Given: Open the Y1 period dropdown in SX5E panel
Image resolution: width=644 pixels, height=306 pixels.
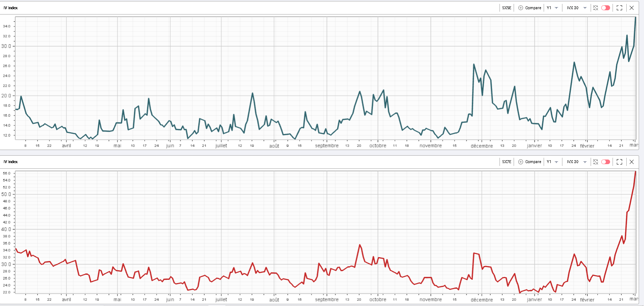Looking at the screenshot, I should 552,8.
